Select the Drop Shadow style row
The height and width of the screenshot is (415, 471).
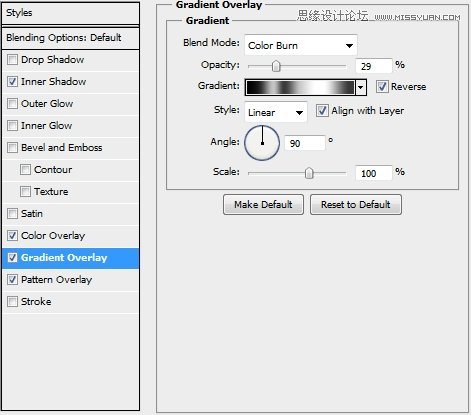70,60
